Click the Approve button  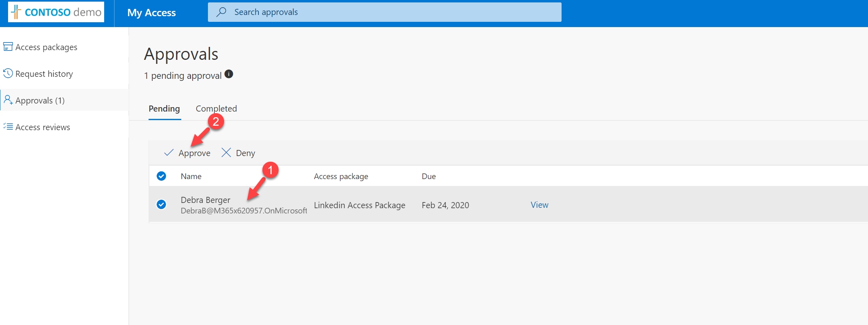(x=187, y=153)
